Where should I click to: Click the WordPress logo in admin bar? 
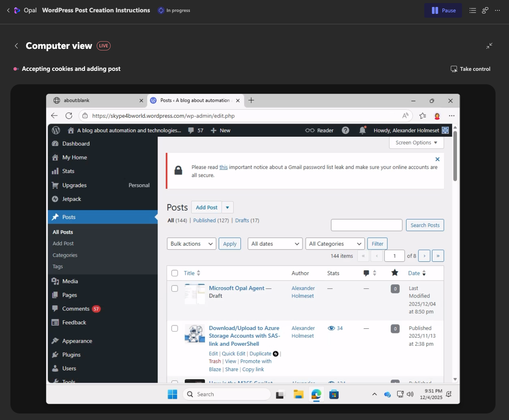click(x=56, y=131)
